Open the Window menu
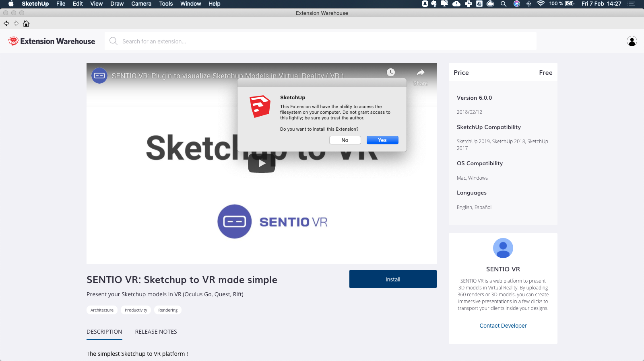This screenshot has width=644, height=361. click(x=191, y=4)
